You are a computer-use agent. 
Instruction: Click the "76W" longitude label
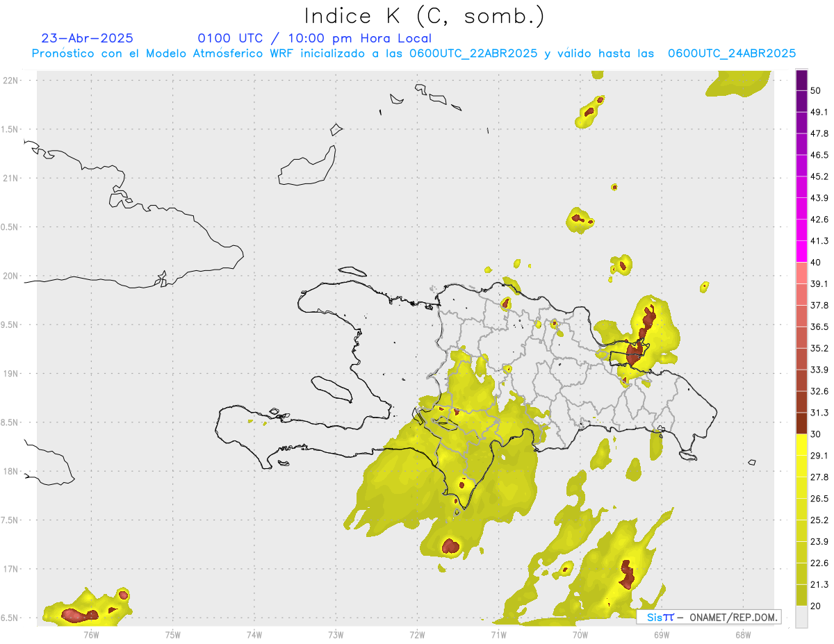[91, 634]
